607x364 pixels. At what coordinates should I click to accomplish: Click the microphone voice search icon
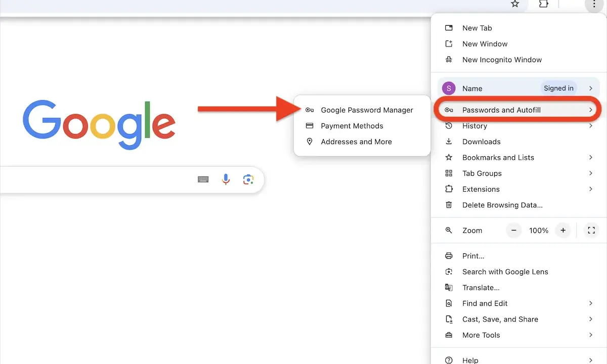point(226,179)
